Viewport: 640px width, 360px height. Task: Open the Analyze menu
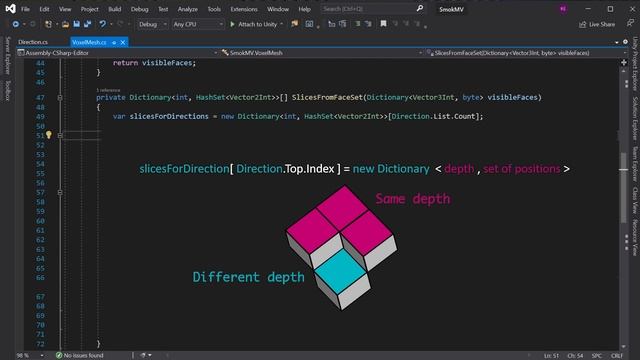pyautogui.click(x=188, y=9)
